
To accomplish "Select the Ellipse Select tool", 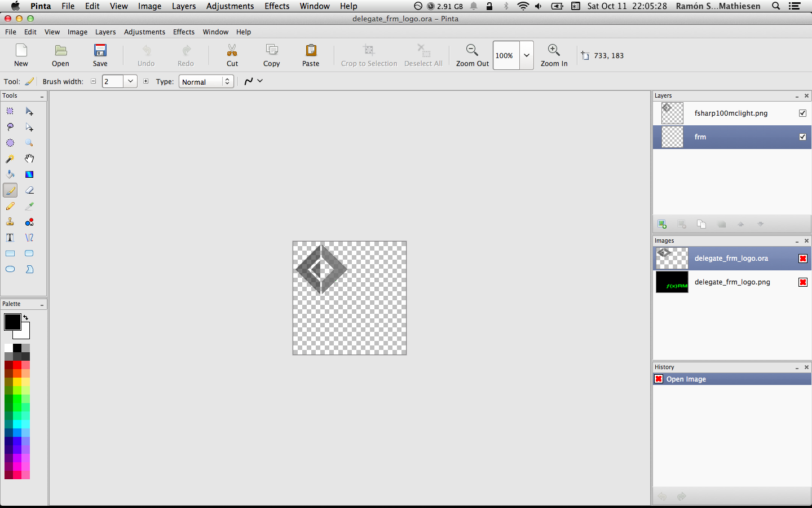I will (10, 143).
